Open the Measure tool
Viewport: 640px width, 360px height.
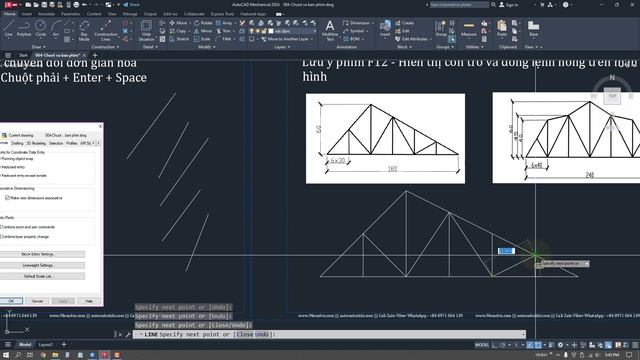pyautogui.click(x=469, y=29)
